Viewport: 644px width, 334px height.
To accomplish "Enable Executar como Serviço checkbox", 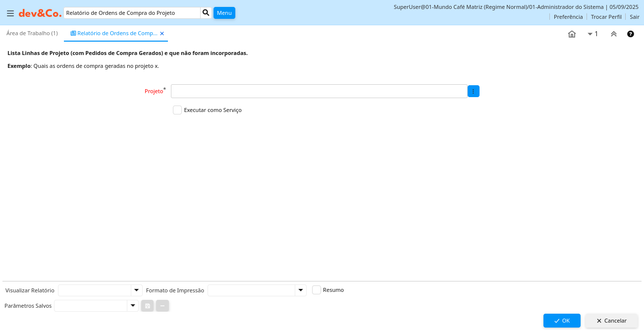I will (177, 110).
